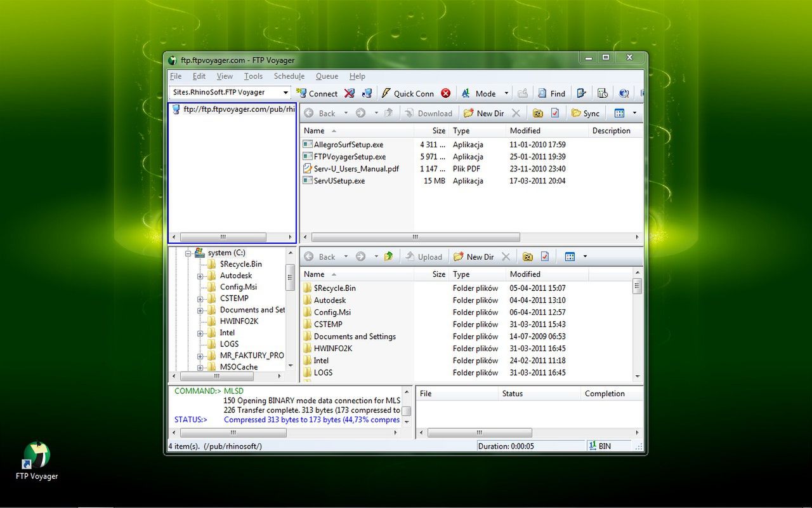
Task: Click the Description column header
Action: point(614,131)
